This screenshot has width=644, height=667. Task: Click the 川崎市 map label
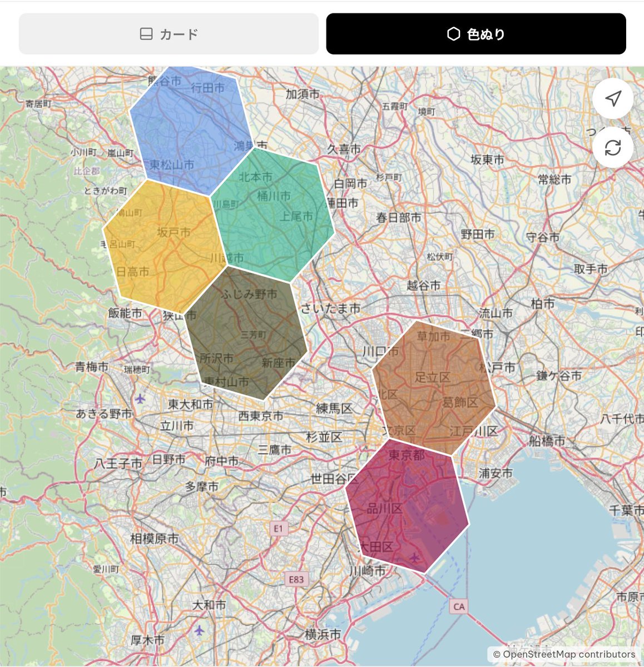tap(368, 571)
